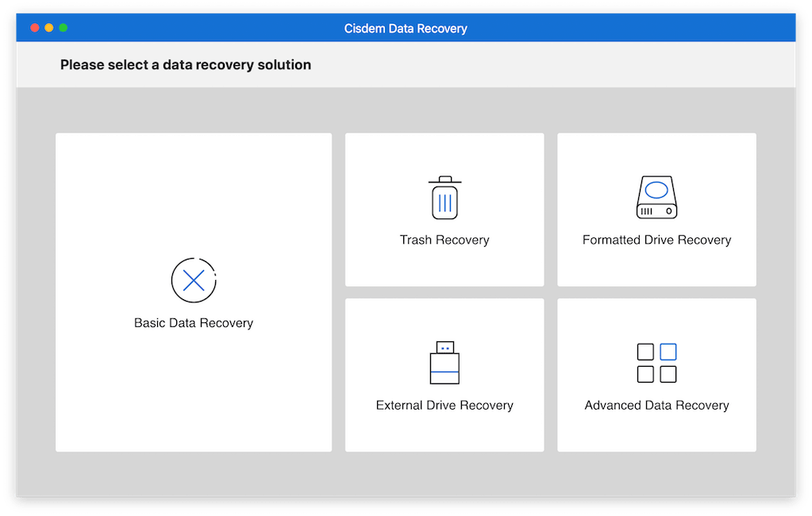Click the blue square inside the Advanced Data icon
812x516 pixels.
(x=668, y=350)
